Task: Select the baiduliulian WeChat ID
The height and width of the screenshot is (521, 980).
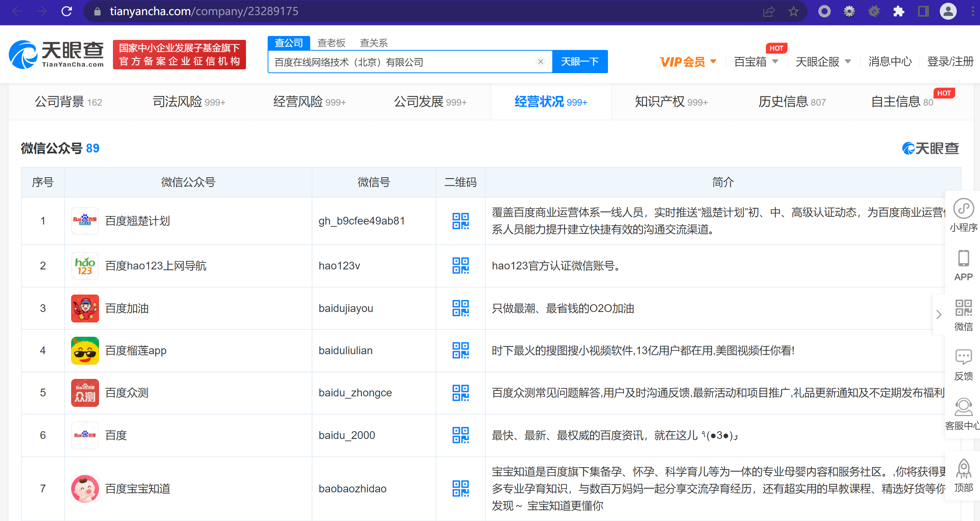Action: (346, 351)
